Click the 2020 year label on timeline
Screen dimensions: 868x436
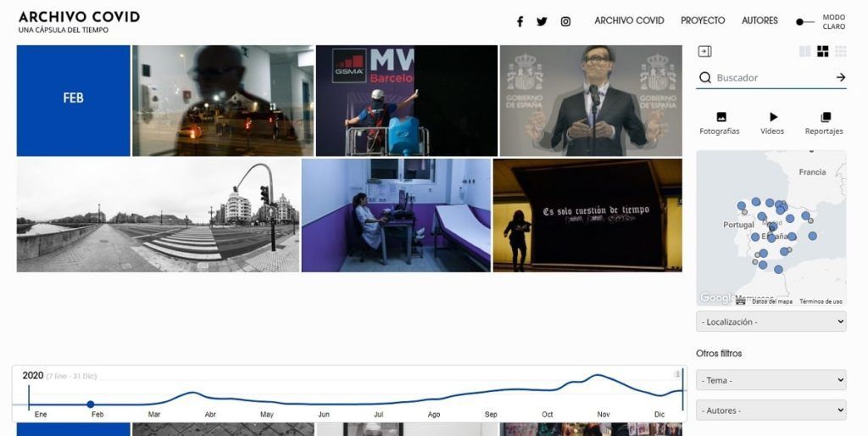33,376
